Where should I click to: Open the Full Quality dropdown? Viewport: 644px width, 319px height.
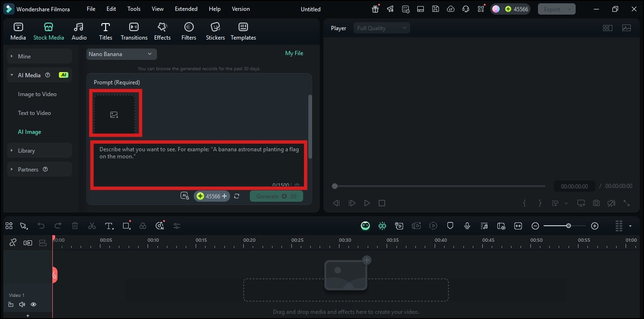382,28
